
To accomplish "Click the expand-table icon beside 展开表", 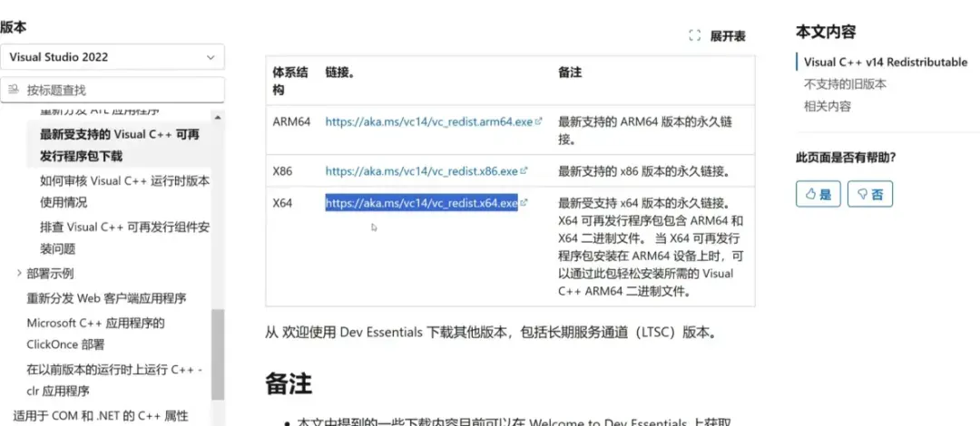I will pos(694,35).
